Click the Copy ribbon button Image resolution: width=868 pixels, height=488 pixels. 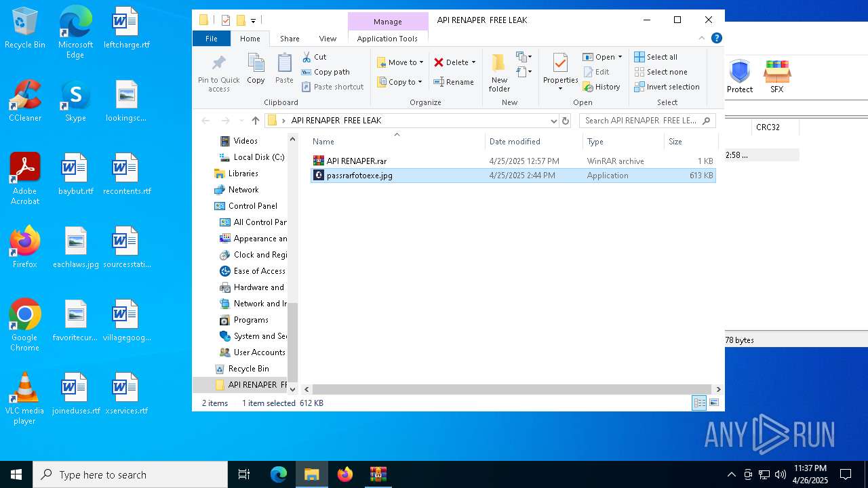pyautogui.click(x=256, y=69)
